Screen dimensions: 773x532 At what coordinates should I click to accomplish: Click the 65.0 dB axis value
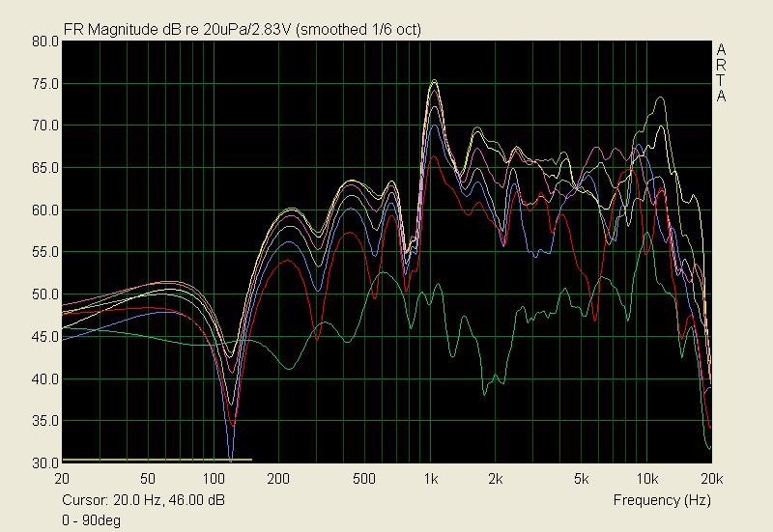pos(45,168)
